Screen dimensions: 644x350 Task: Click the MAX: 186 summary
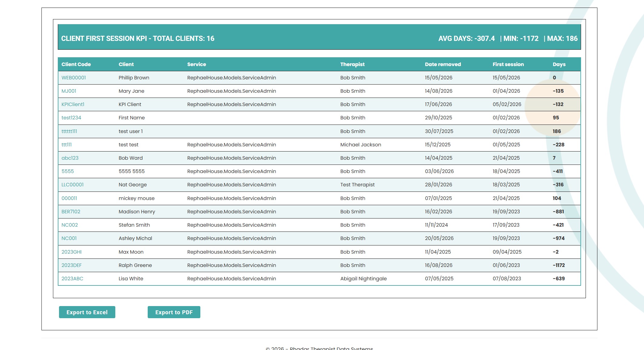562,38
